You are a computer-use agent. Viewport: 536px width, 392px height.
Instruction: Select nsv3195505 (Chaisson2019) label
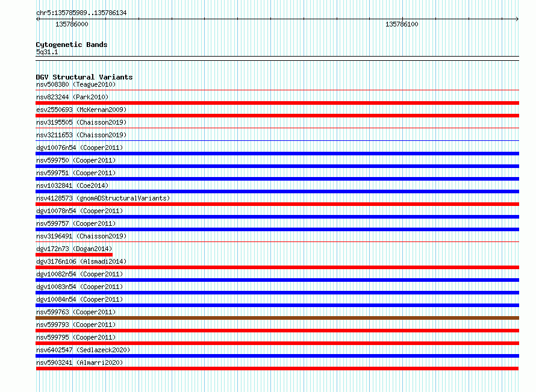81,122
